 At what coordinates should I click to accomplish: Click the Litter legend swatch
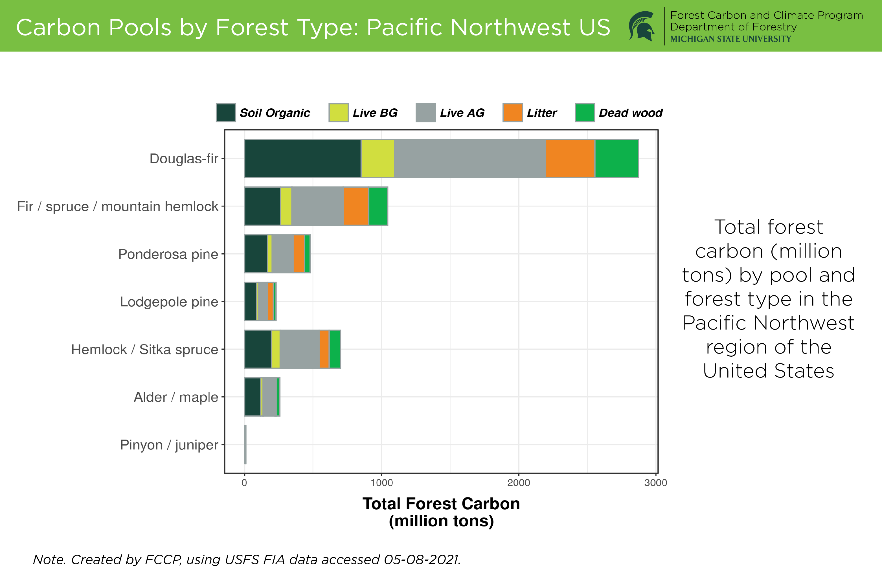[x=513, y=113]
